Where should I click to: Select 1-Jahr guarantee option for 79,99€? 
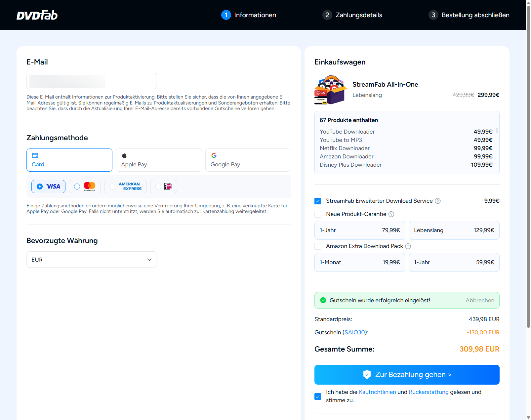[360, 230]
